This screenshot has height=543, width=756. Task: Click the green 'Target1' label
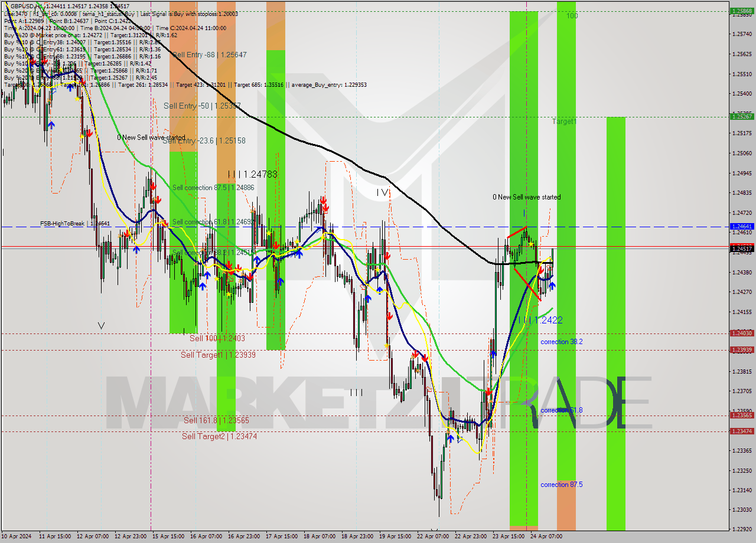[x=565, y=121]
